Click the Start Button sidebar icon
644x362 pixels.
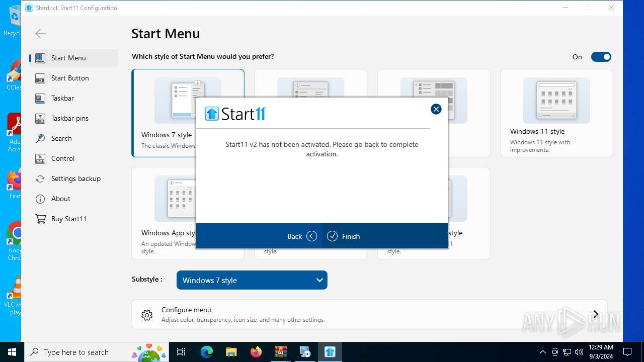pos(40,78)
